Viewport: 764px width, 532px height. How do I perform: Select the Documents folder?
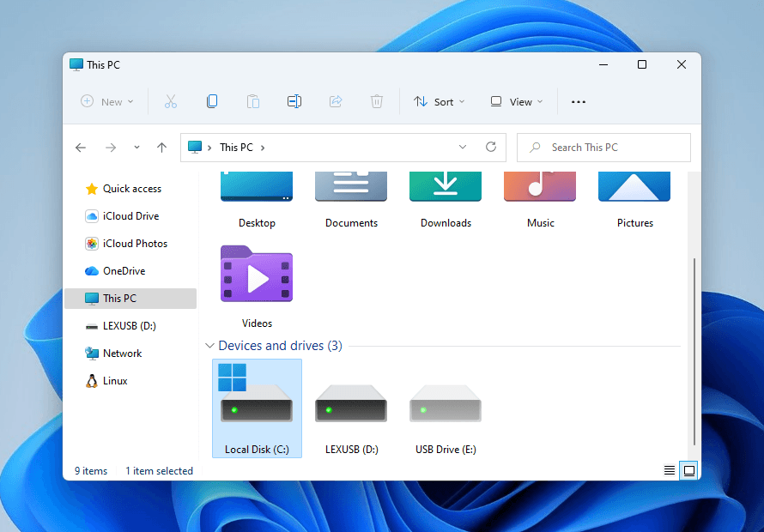tap(351, 201)
